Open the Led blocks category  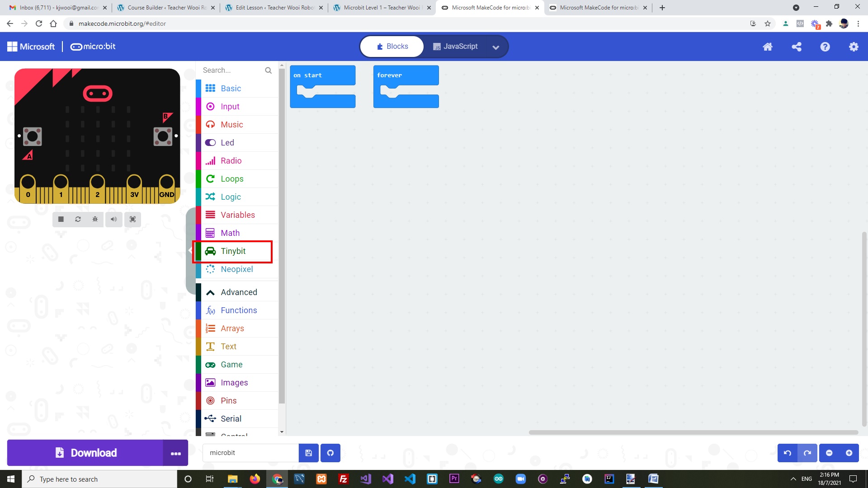227,142
